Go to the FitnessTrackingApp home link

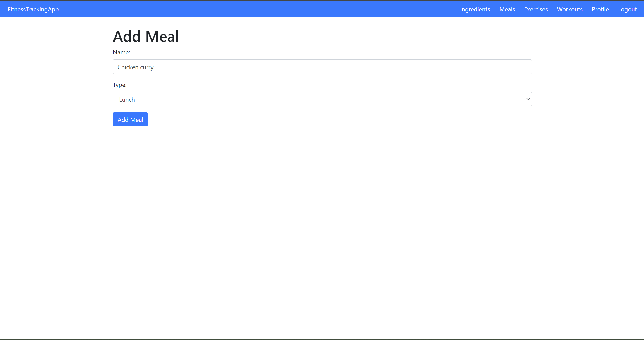click(33, 9)
